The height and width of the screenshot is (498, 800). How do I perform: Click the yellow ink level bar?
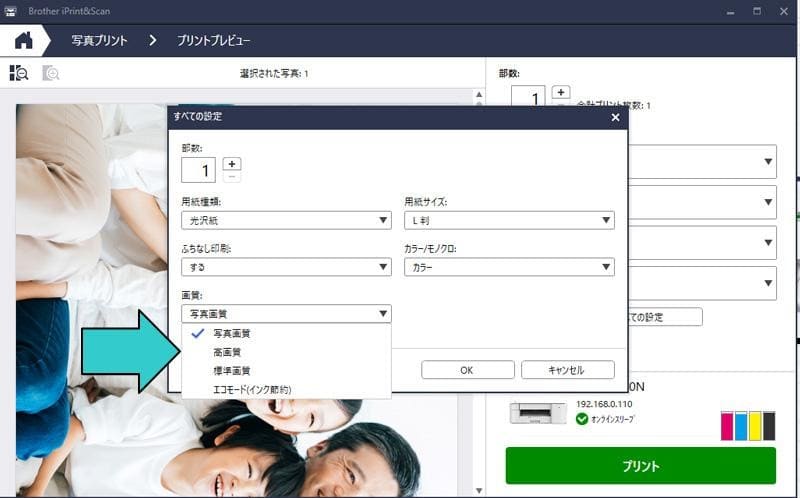pos(755,426)
